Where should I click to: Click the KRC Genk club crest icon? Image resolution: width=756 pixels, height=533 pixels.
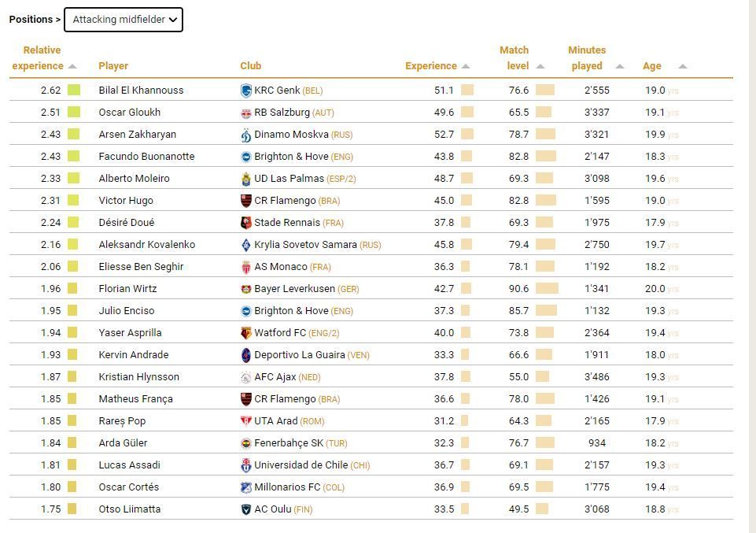click(246, 91)
